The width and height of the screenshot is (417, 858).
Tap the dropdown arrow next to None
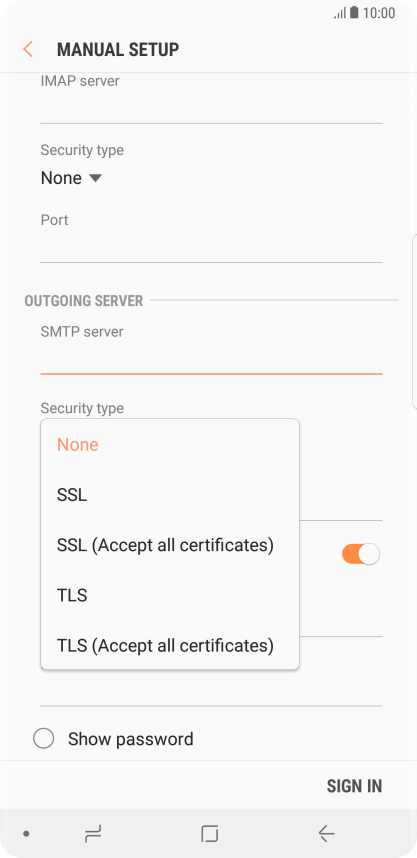pyautogui.click(x=95, y=178)
